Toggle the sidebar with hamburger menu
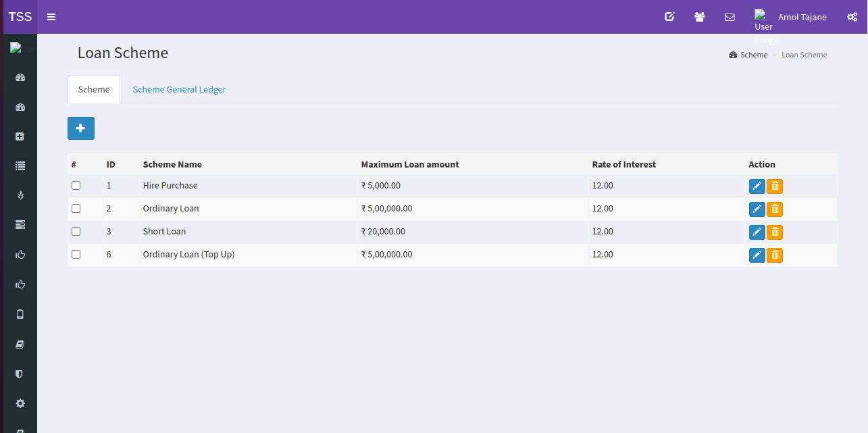Image resolution: width=868 pixels, height=433 pixels. [x=51, y=17]
